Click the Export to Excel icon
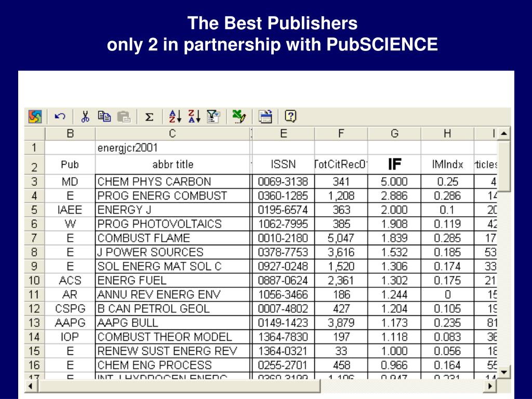532x399 pixels. click(x=239, y=117)
